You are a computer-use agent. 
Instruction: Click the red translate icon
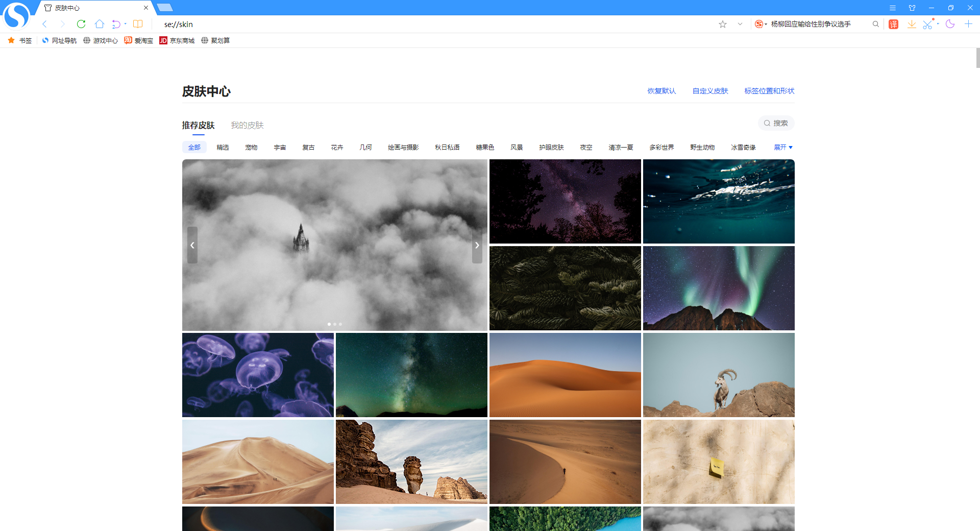pos(893,24)
